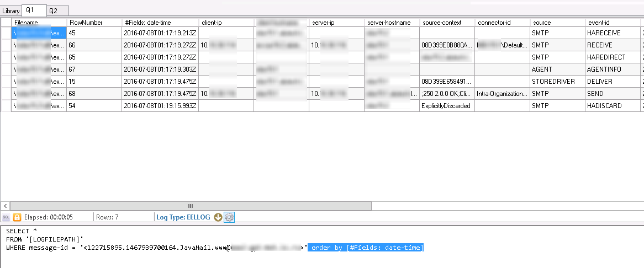Viewport: 644px width, 268px height.
Task: Select the row header of RowNumber 45
Action: coord(6,33)
